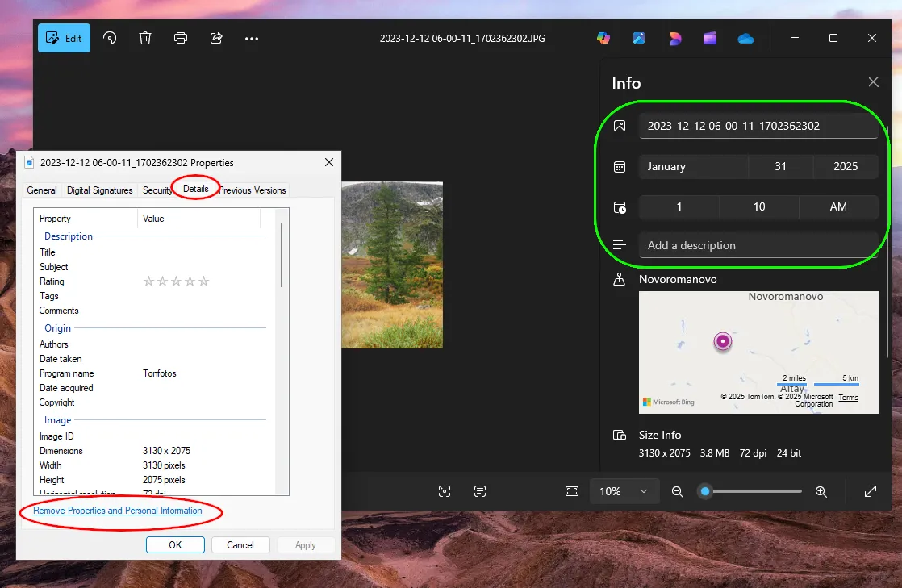902x588 pixels.
Task: Edit the file name field in Info
Action: pyautogui.click(x=758, y=126)
